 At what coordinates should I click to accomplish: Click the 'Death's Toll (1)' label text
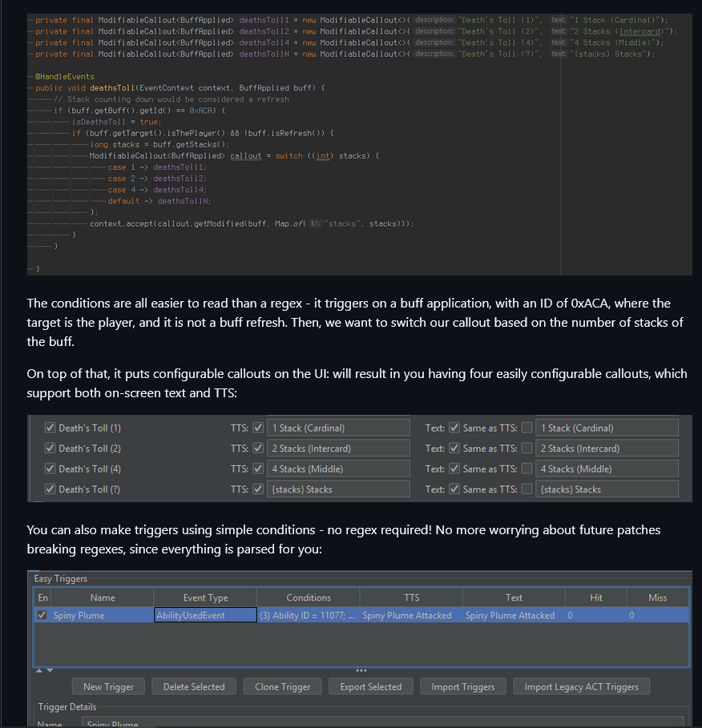pyautogui.click(x=90, y=428)
